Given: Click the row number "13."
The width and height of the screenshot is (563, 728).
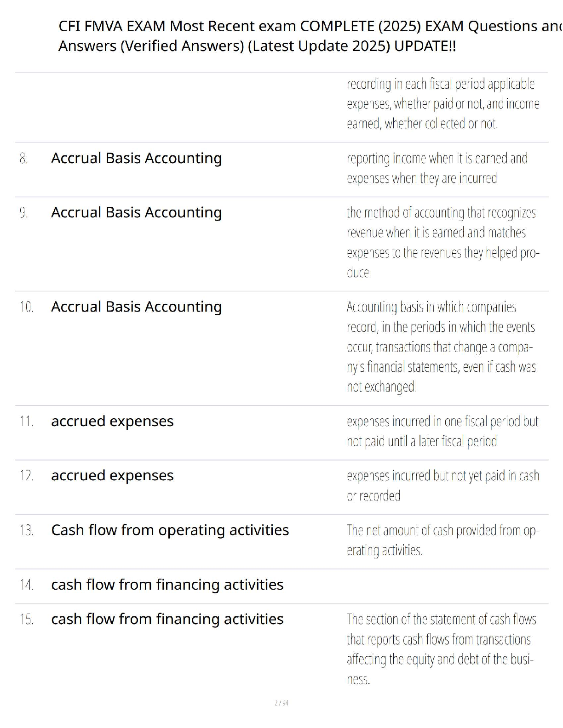Looking at the screenshot, I should pos(26,530).
